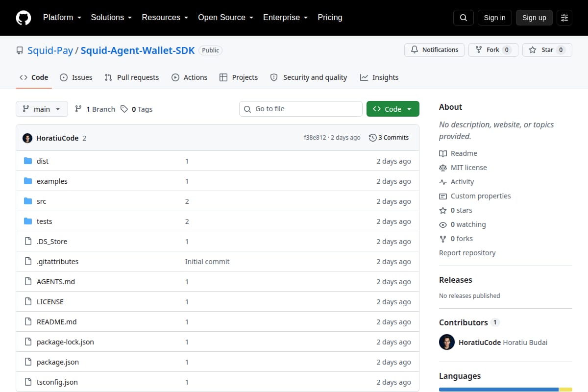Viewport: 588px width, 392px height.
Task: Click the tsconfig.json file icon
Action: pyautogui.click(x=28, y=382)
